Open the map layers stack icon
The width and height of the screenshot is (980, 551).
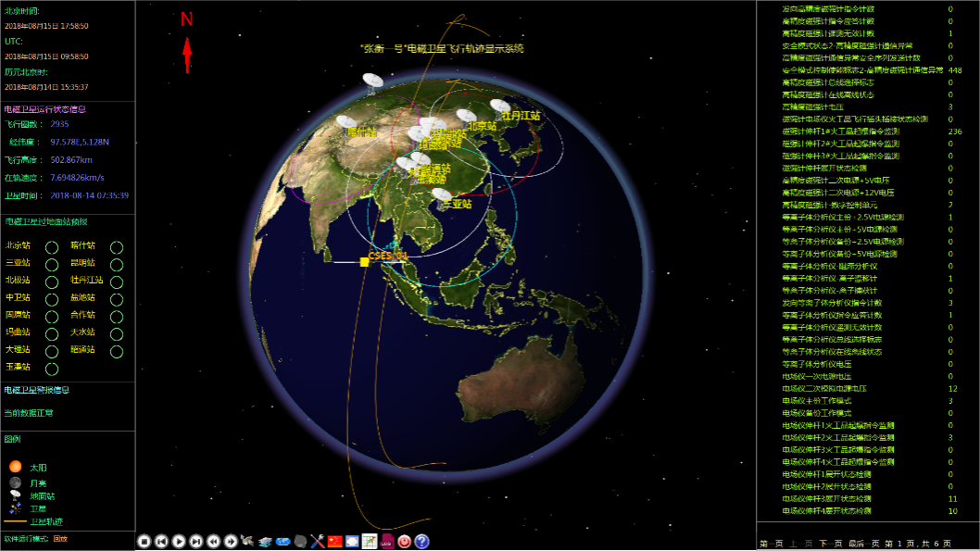pos(266,542)
